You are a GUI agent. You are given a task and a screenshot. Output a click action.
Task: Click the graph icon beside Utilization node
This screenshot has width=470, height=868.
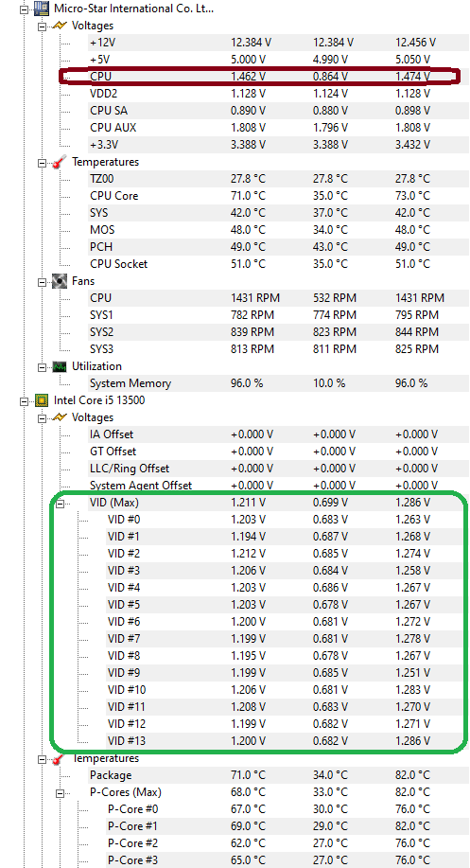[x=60, y=366]
